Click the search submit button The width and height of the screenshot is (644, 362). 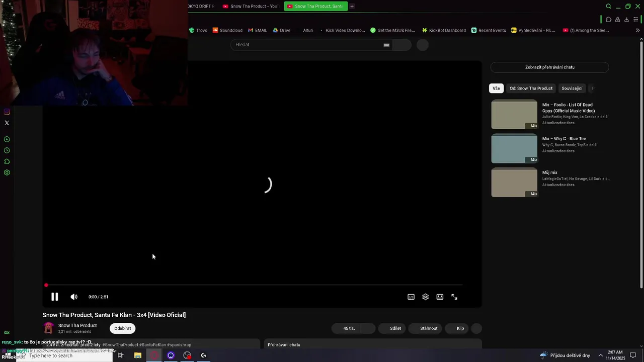pyautogui.click(x=401, y=45)
